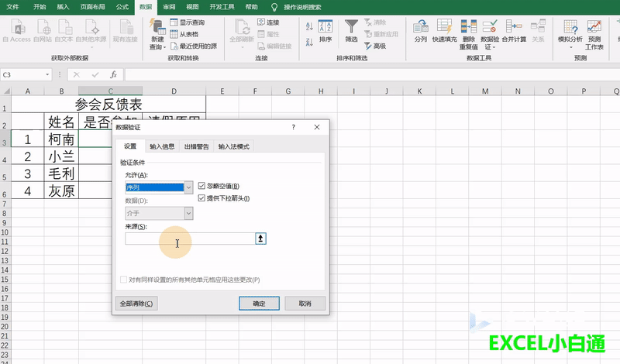Expand the Allow (允许) dropdown showing 序列
The width and height of the screenshot is (620, 364).
point(188,187)
